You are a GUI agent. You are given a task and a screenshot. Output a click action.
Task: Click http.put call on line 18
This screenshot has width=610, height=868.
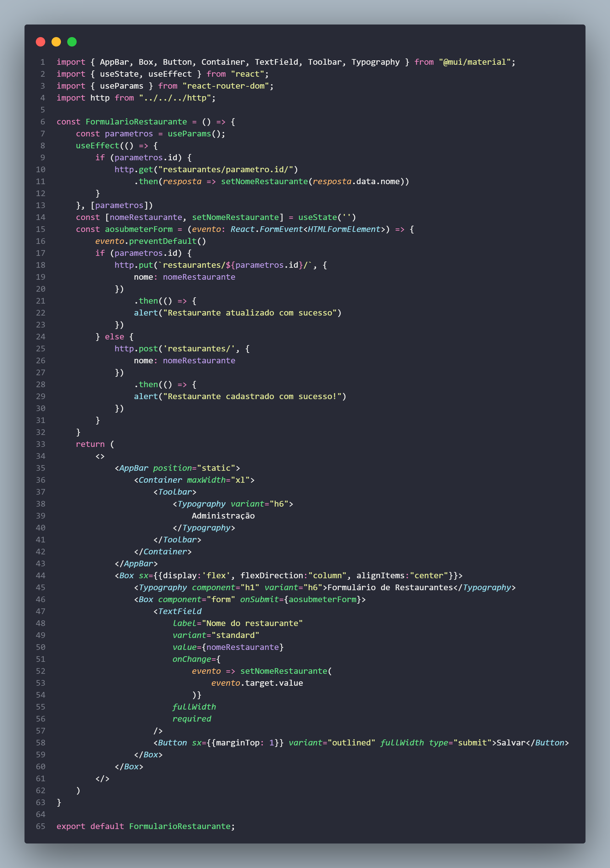[x=134, y=265]
